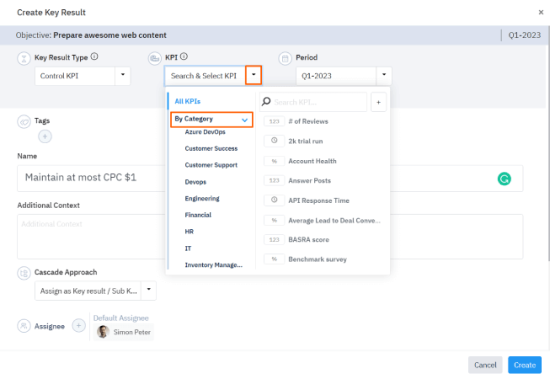Click the 123 icon beside Answer Posts
This screenshot has width=550, height=379.
point(274,181)
